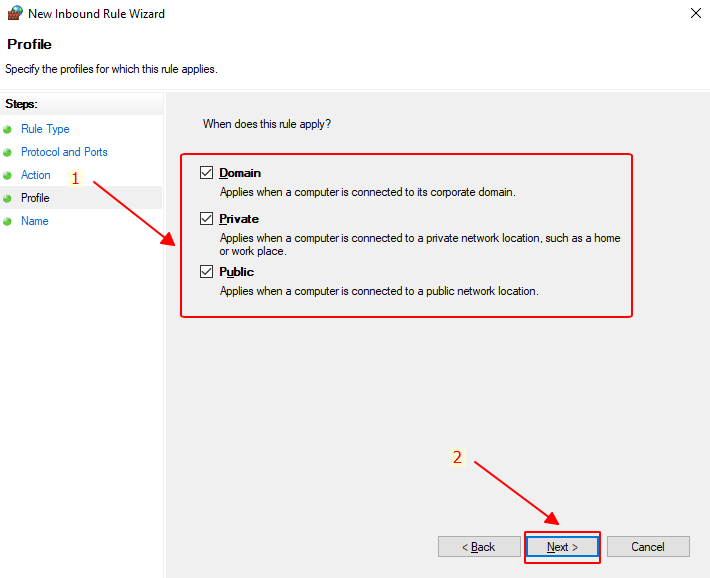Click the green bullet next to Protocol and Ports

[7, 153]
